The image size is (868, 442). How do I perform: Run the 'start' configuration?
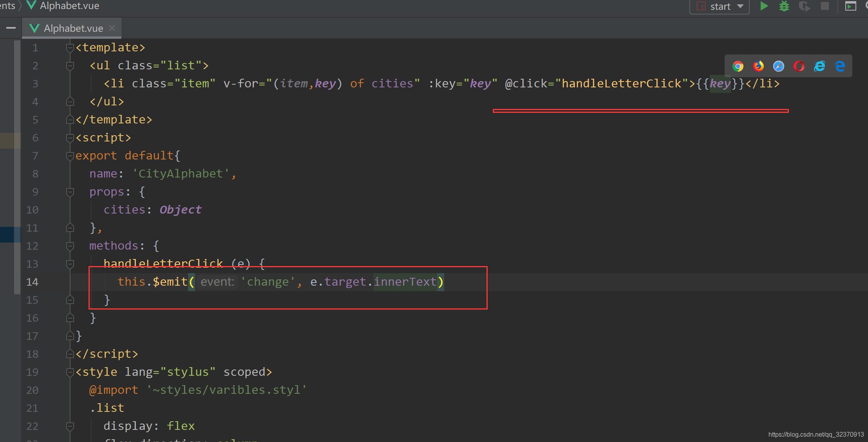point(764,6)
